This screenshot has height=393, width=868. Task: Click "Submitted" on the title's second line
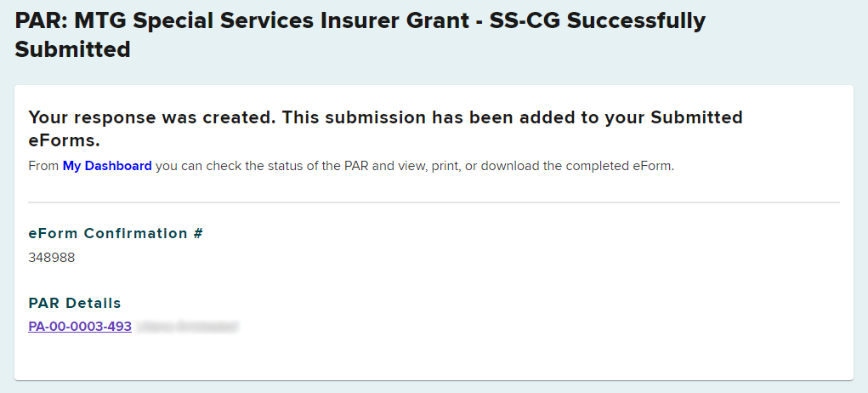click(x=72, y=49)
